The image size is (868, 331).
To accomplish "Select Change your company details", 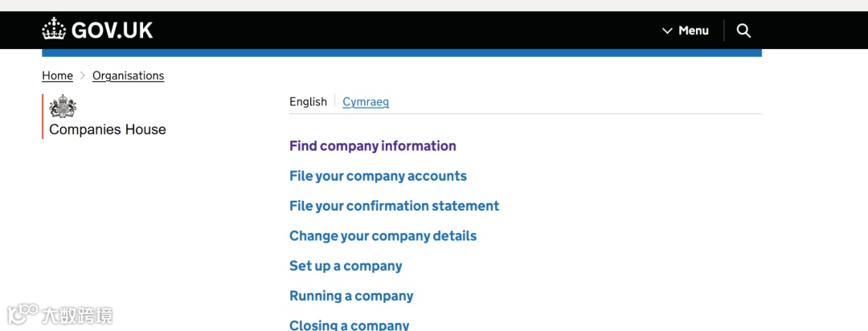I will [383, 236].
